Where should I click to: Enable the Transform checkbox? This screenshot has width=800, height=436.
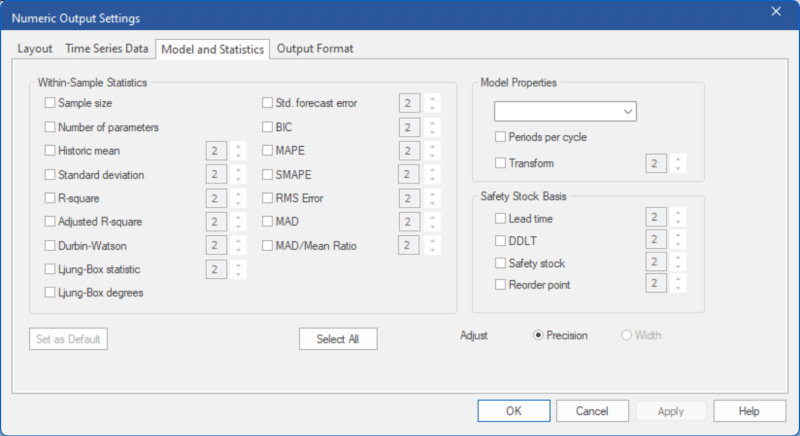[x=501, y=163]
